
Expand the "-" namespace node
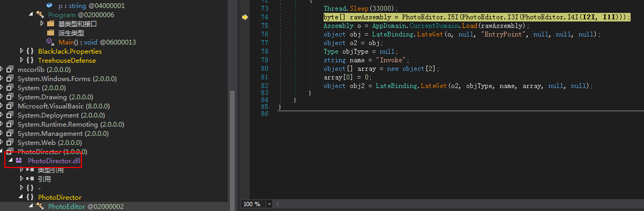tap(22, 188)
